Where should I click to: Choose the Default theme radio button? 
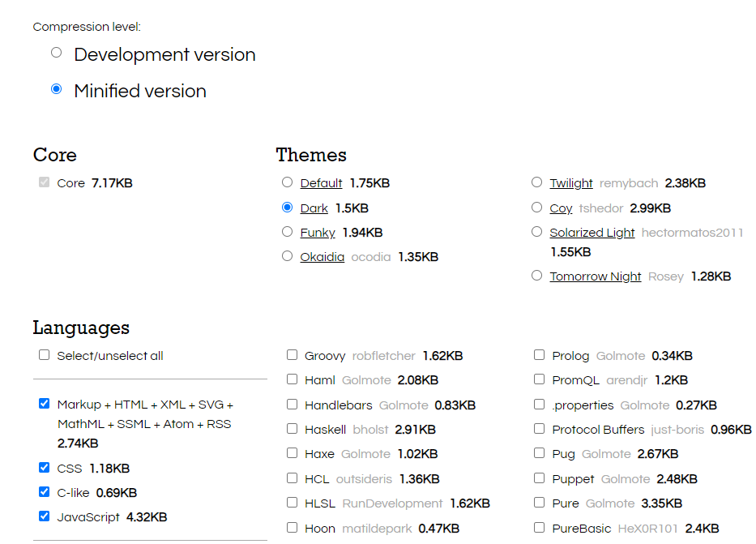point(287,182)
